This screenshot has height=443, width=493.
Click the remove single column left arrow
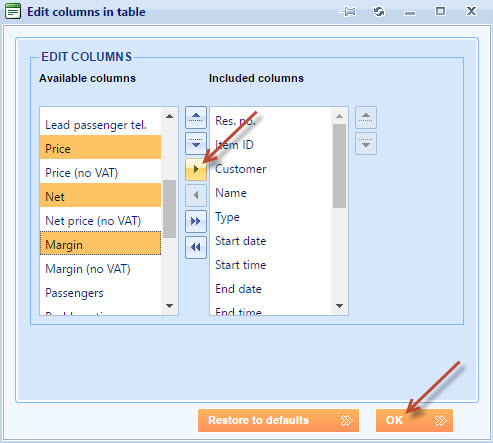click(x=196, y=195)
